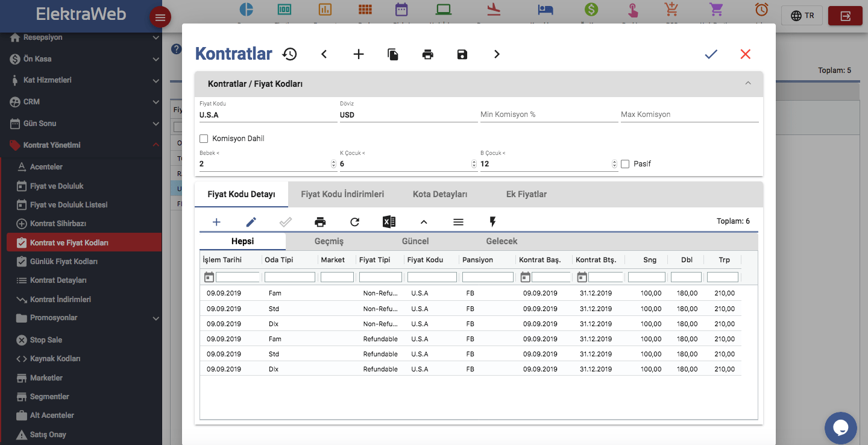This screenshot has height=445, width=868.
Task: Select the Güncel filter tab
Action: (415, 241)
